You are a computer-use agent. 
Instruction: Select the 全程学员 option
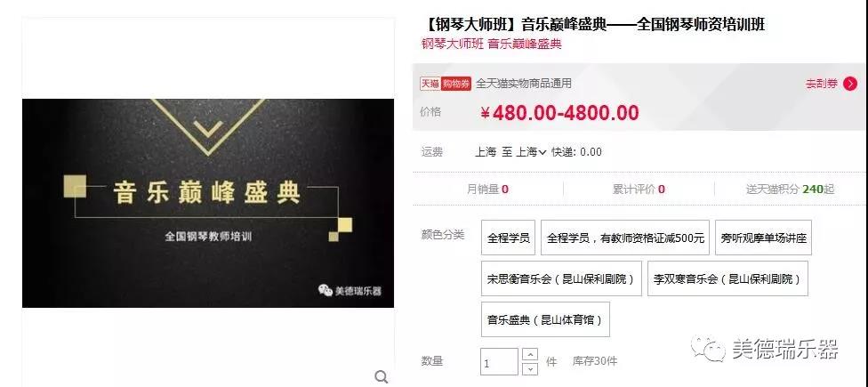(x=508, y=238)
